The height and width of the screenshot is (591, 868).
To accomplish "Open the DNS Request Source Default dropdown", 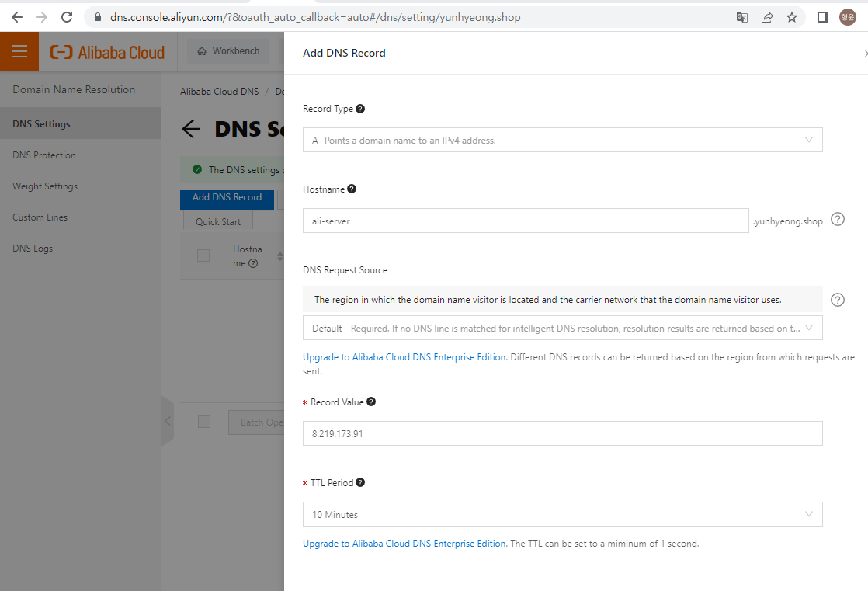I will [562, 328].
